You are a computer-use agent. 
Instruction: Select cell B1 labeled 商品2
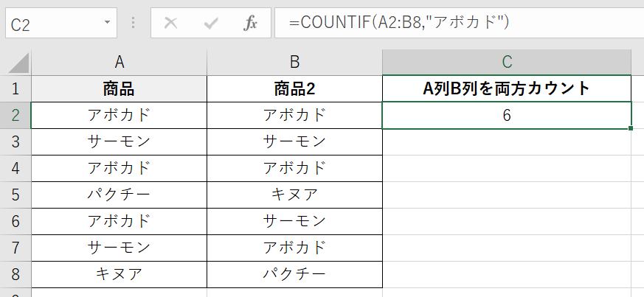pos(294,89)
